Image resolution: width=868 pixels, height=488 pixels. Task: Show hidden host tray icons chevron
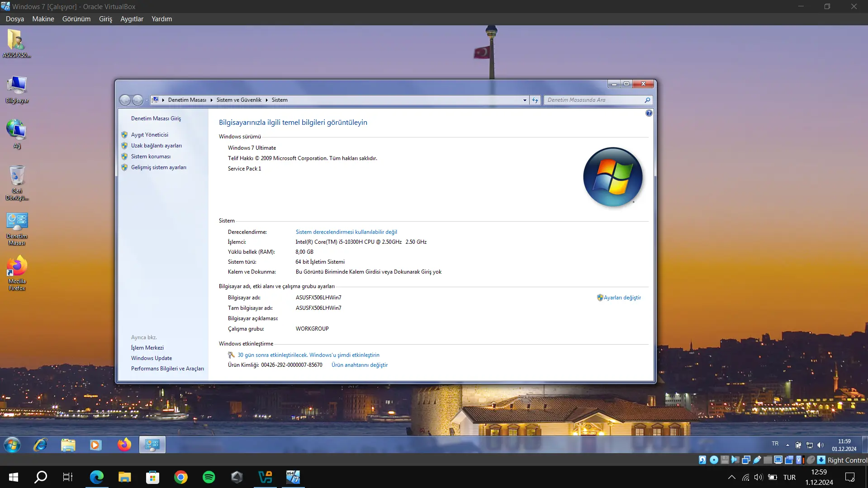click(x=731, y=477)
